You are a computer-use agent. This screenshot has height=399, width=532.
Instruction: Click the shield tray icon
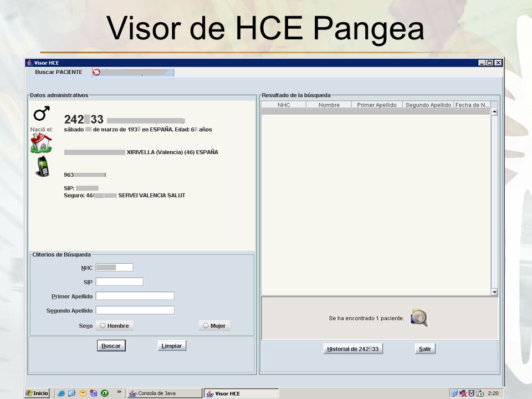point(471,393)
